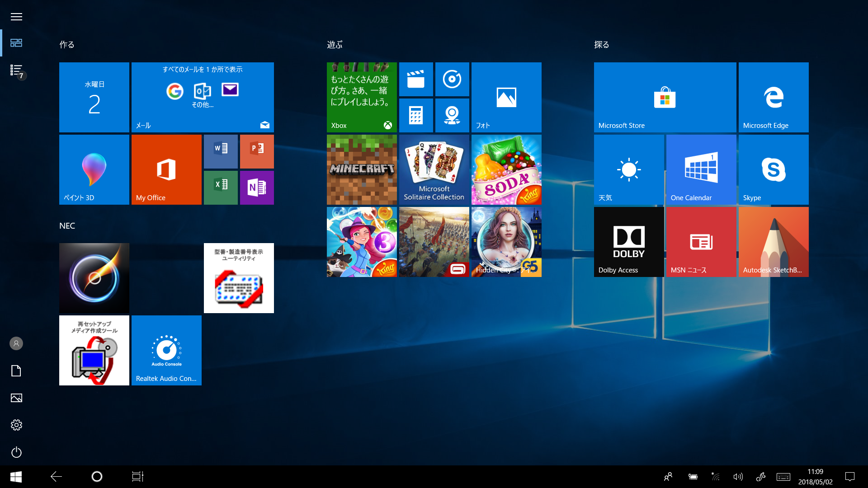The height and width of the screenshot is (488, 868).
Task: Open the user account menu
Action: (16, 343)
